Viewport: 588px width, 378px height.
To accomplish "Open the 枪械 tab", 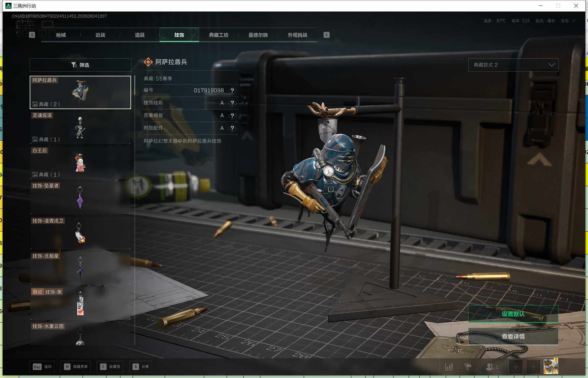I will click(61, 35).
